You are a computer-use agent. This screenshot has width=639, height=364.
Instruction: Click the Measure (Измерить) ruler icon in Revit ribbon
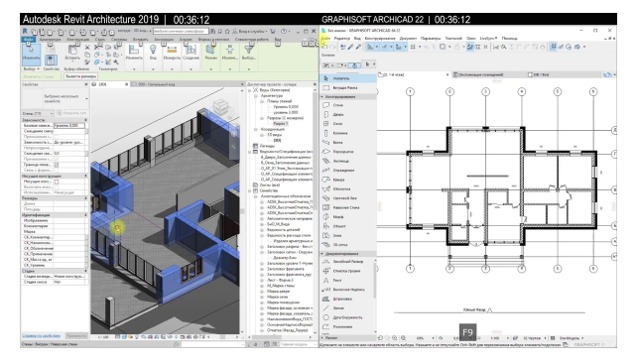tap(172, 53)
